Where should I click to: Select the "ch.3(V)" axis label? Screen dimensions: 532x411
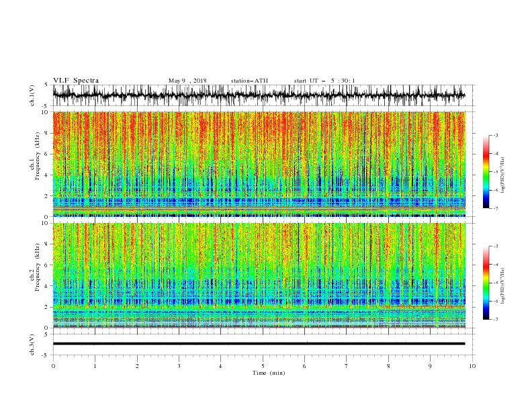point(32,345)
